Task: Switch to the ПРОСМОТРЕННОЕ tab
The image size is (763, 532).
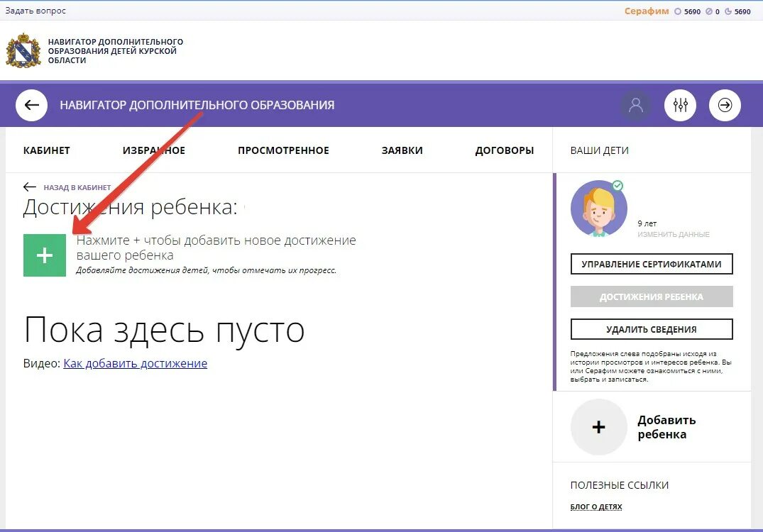Action: pos(283,150)
